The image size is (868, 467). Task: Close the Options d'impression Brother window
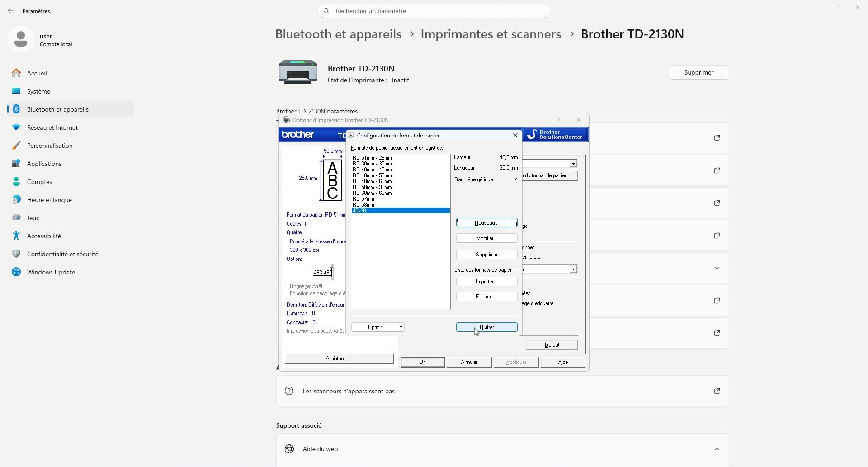pyautogui.click(x=579, y=120)
